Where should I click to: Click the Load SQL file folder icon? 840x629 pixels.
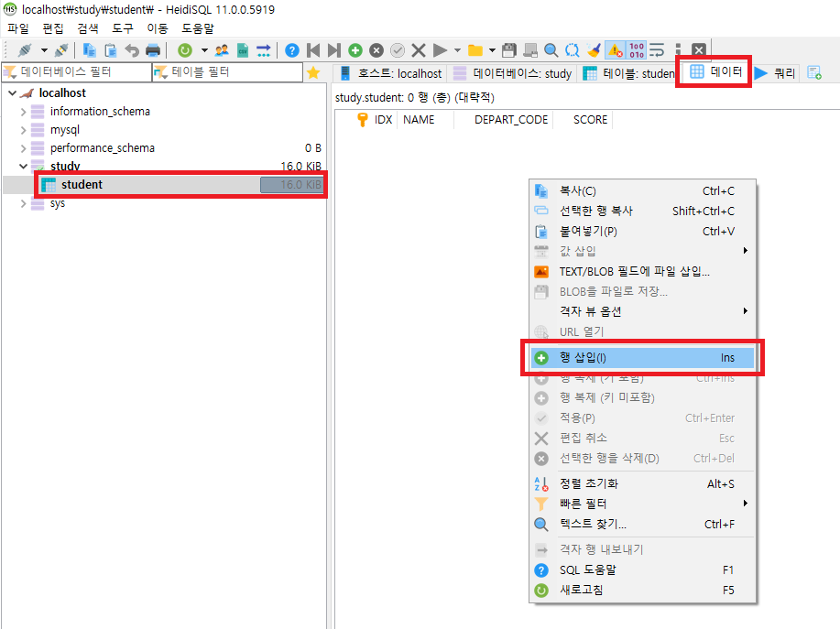(475, 50)
